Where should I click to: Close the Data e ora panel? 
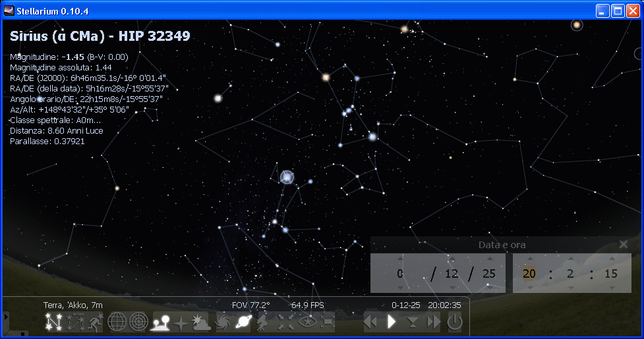[x=624, y=244]
